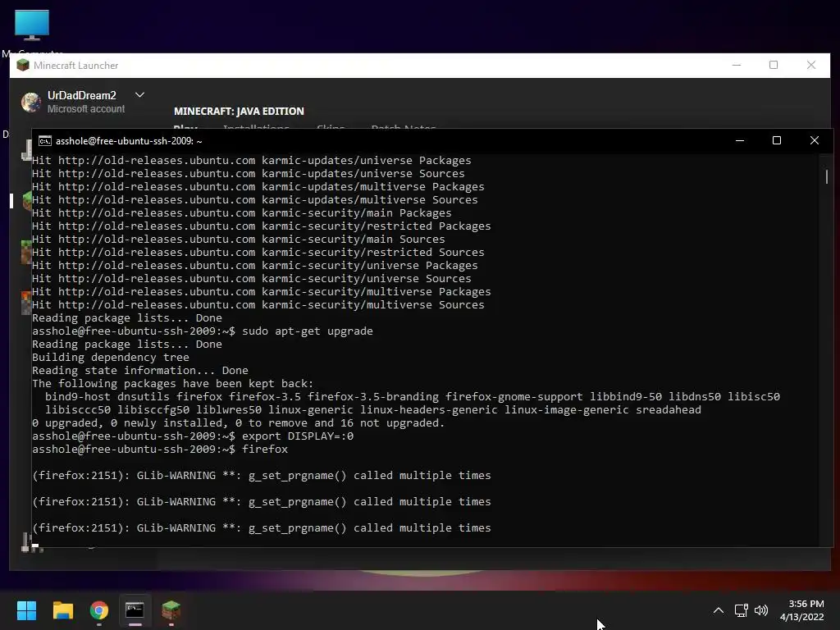Click the terminal title 'asshole@free-ubuntu-ssh-2009: ~'
This screenshot has height=630, width=840.
click(x=129, y=141)
